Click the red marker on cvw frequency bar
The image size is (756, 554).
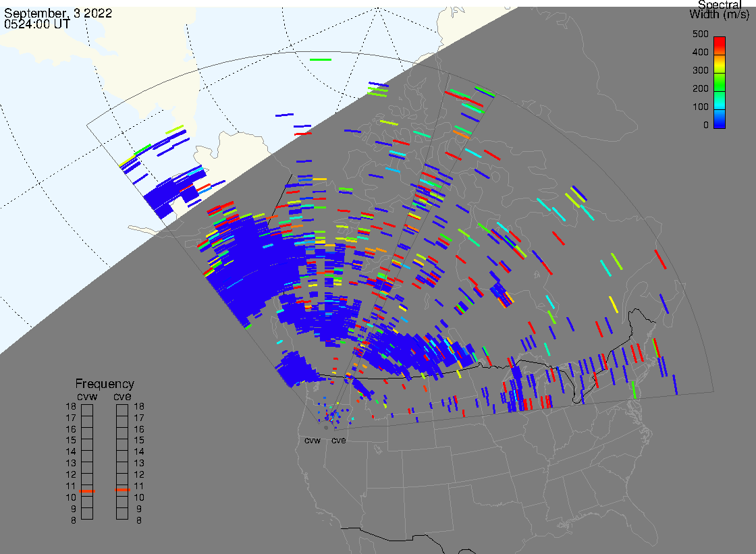87,491
